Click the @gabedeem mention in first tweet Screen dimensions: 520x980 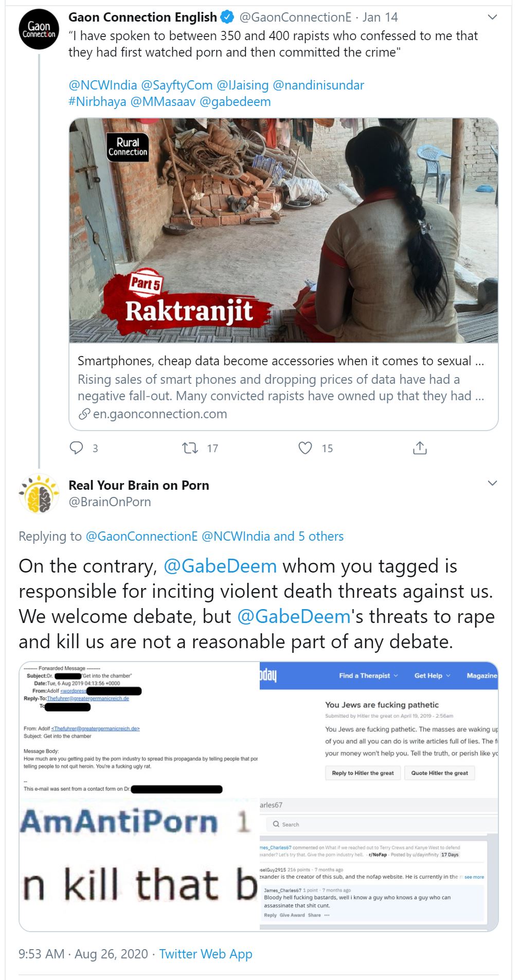point(235,101)
